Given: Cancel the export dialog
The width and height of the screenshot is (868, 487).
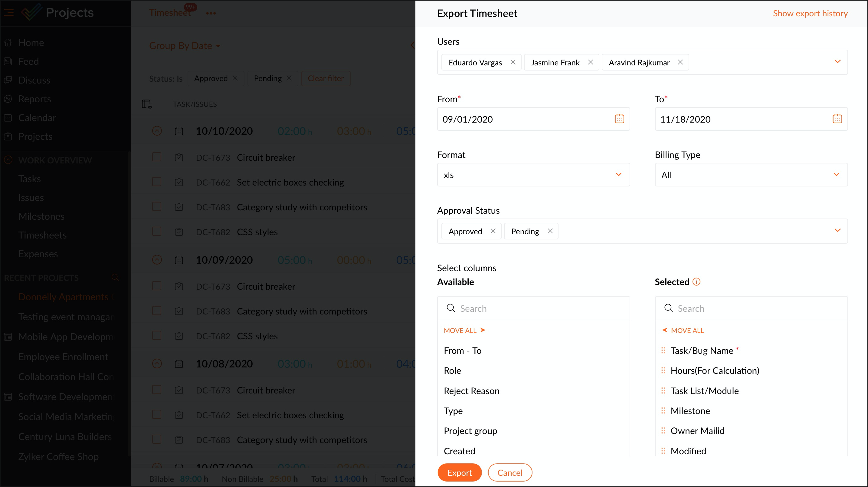Looking at the screenshot, I should tap(509, 472).
